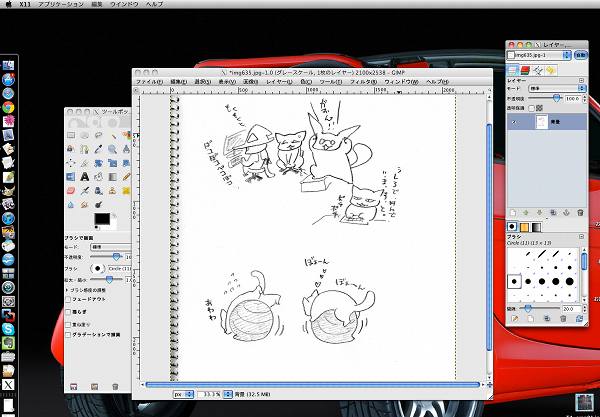Switch to the Paths tab in the layers dock
Image resolution: width=600 pixels, height=417 pixels.
tap(538, 70)
